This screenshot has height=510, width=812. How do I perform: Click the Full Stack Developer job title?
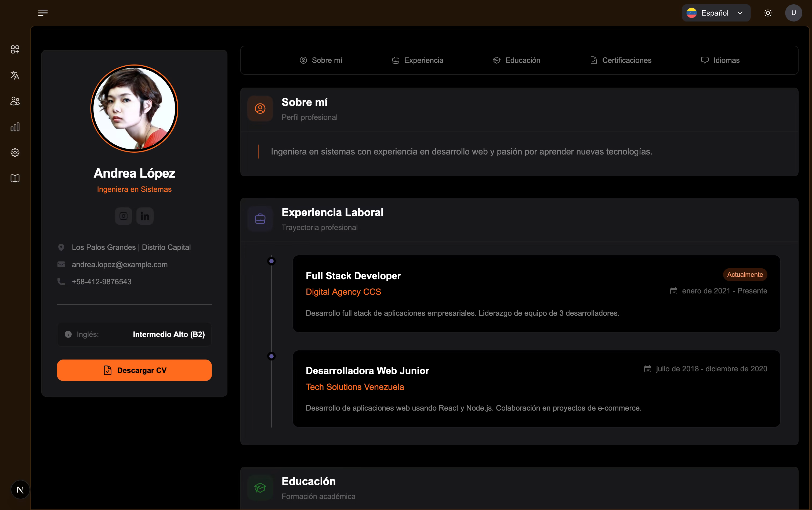[353, 276]
